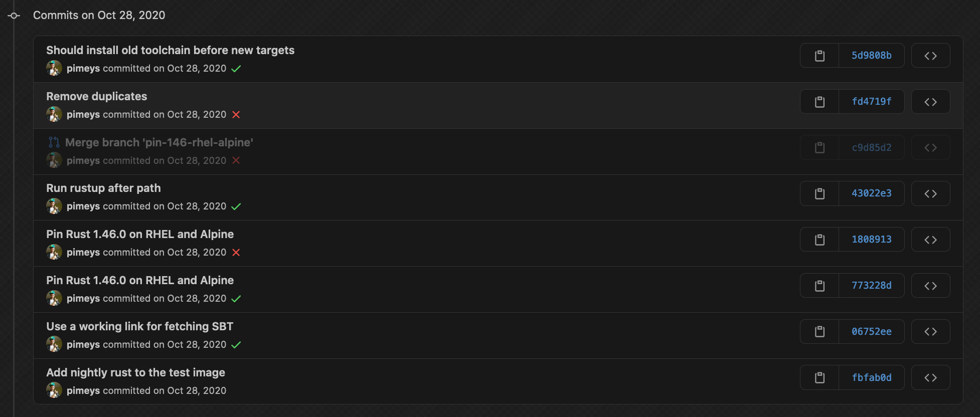Screen dimensions: 980x417
Task: Copy full SHA for commit 5d9808b
Action: click(820, 56)
